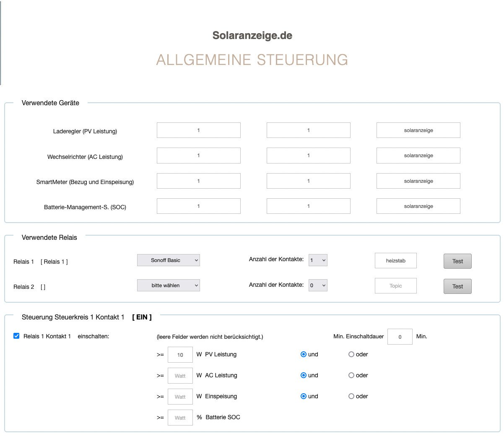Choose 'oder' radio for Einspeisung row
Viewport: 504px width, 436px height.
point(351,396)
